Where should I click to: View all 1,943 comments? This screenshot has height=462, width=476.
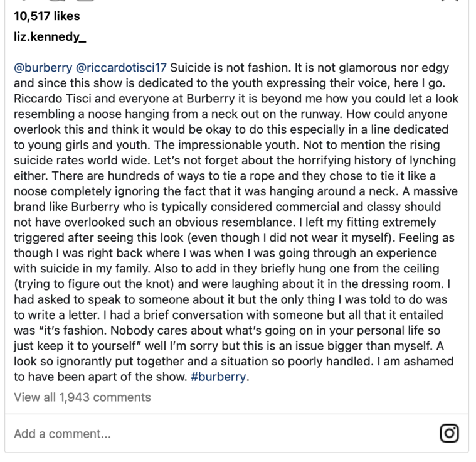[82, 397]
